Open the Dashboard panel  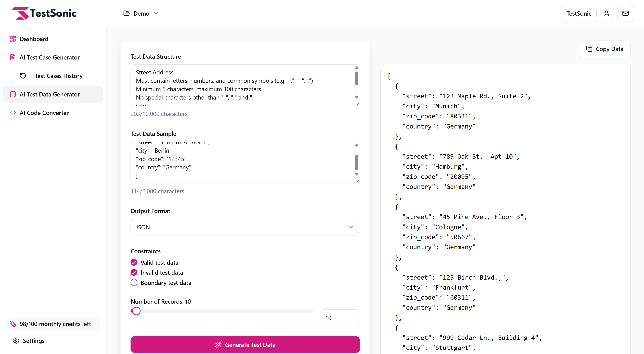(x=34, y=39)
